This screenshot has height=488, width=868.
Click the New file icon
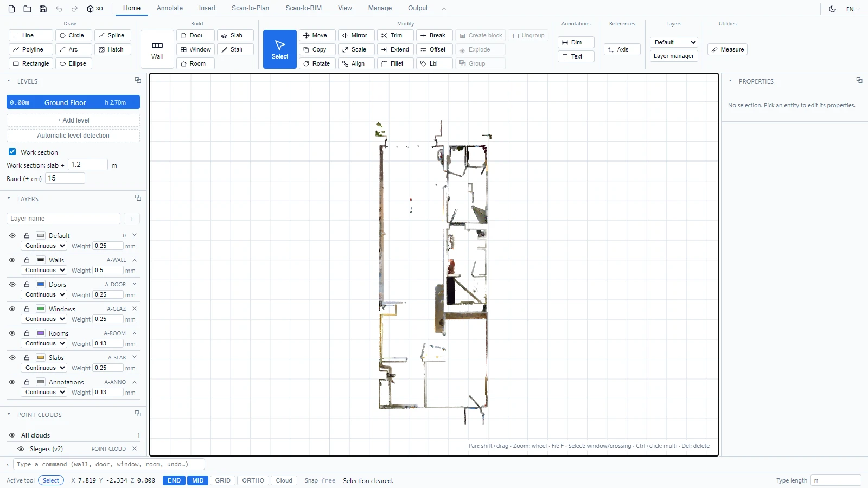[x=12, y=9]
